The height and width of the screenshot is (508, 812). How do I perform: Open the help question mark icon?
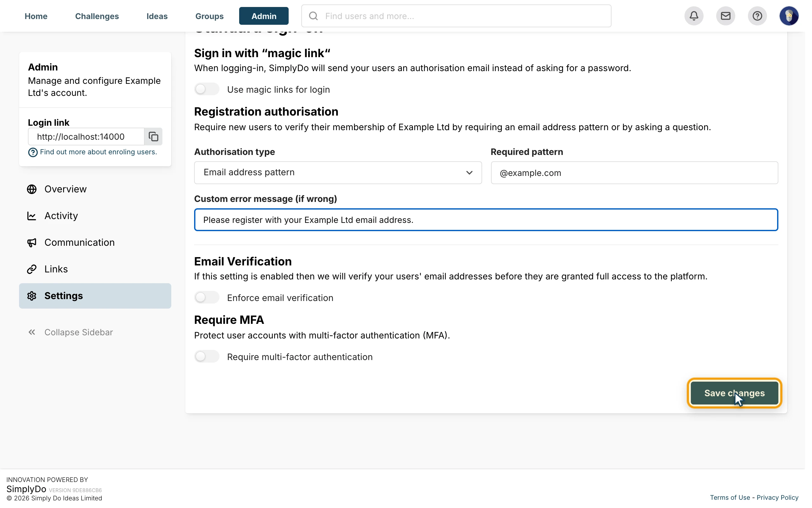pos(757,16)
